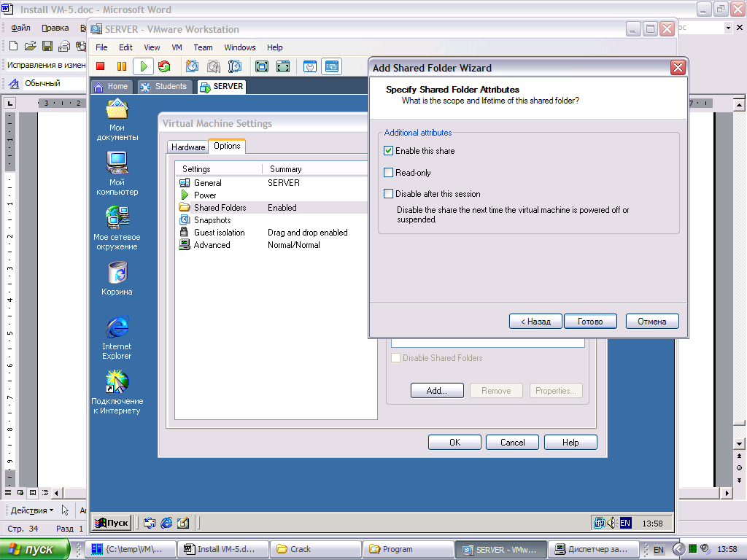Check Disable after this session checkbox
The image size is (747, 560).
pyautogui.click(x=388, y=194)
